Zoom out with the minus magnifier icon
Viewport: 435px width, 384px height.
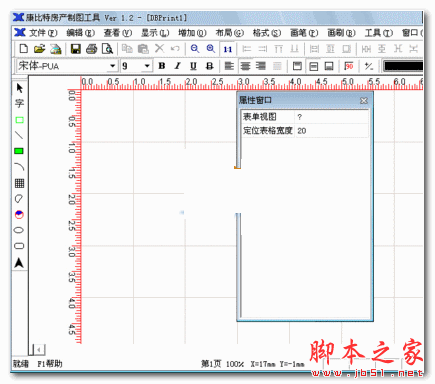click(x=195, y=49)
